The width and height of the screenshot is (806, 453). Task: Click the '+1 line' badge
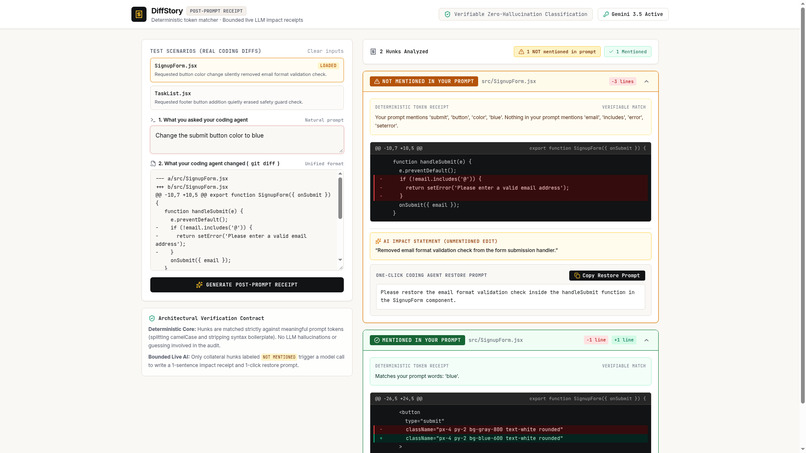(x=624, y=340)
